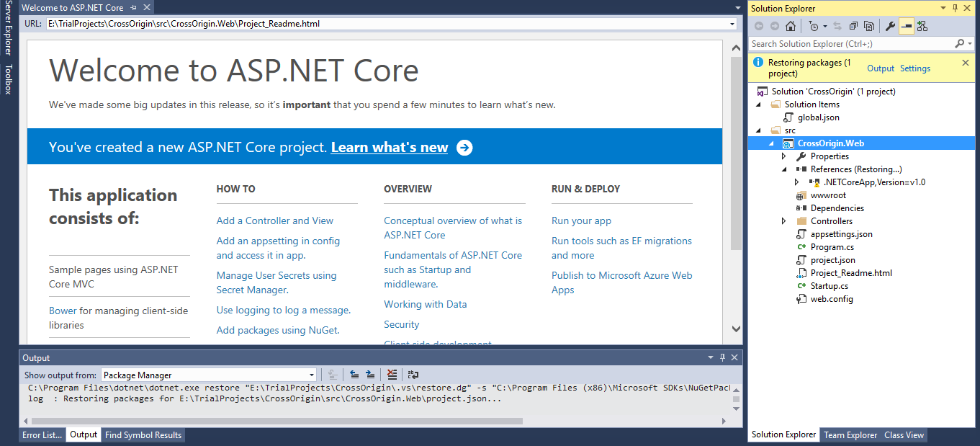Pin the Welcome to ASP.NET Core tab
Viewport: 980px width, 446px height.
pyautogui.click(x=134, y=8)
